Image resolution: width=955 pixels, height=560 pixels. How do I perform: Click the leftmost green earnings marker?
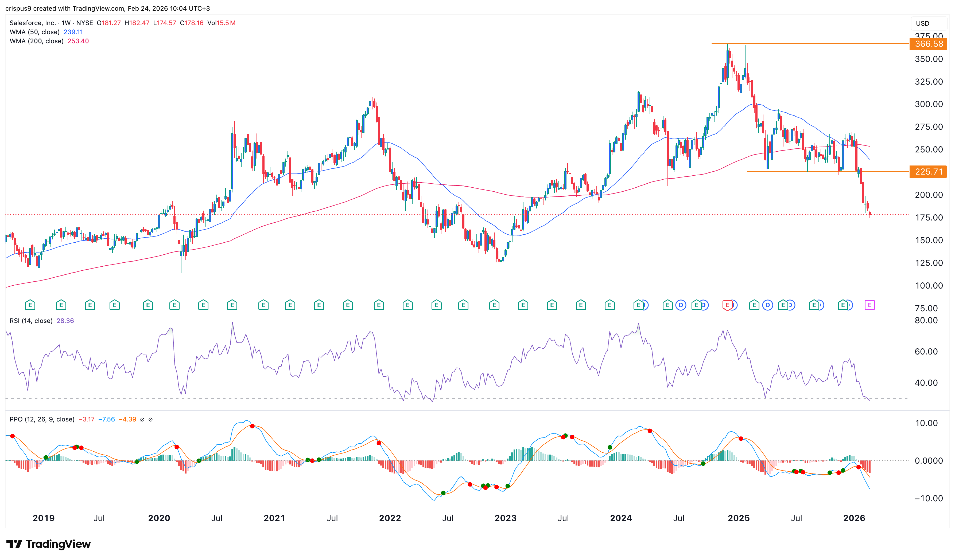(30, 305)
